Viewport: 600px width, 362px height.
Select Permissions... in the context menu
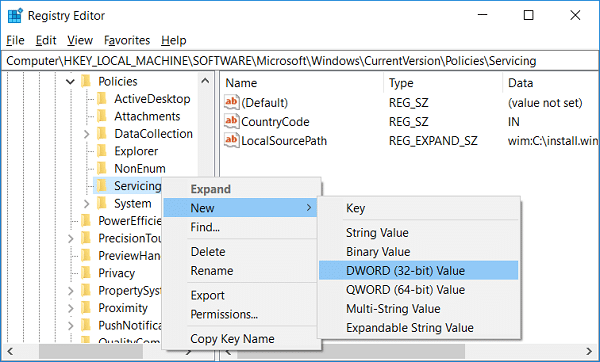224,314
